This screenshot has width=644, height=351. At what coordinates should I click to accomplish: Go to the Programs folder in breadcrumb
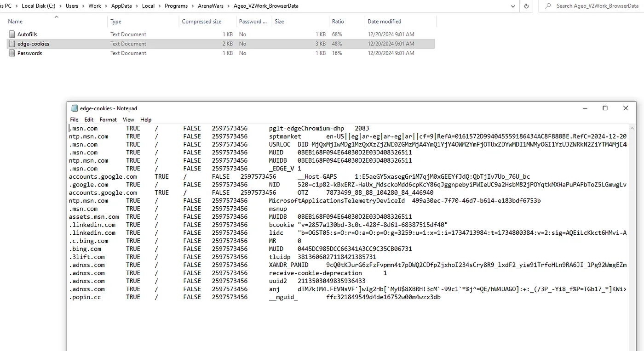click(176, 6)
